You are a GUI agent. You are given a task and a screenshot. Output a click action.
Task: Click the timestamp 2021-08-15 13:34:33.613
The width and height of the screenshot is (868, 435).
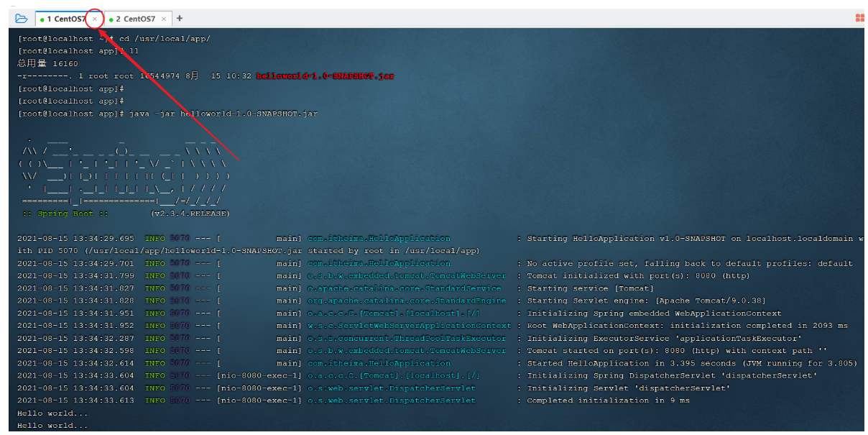click(76, 400)
